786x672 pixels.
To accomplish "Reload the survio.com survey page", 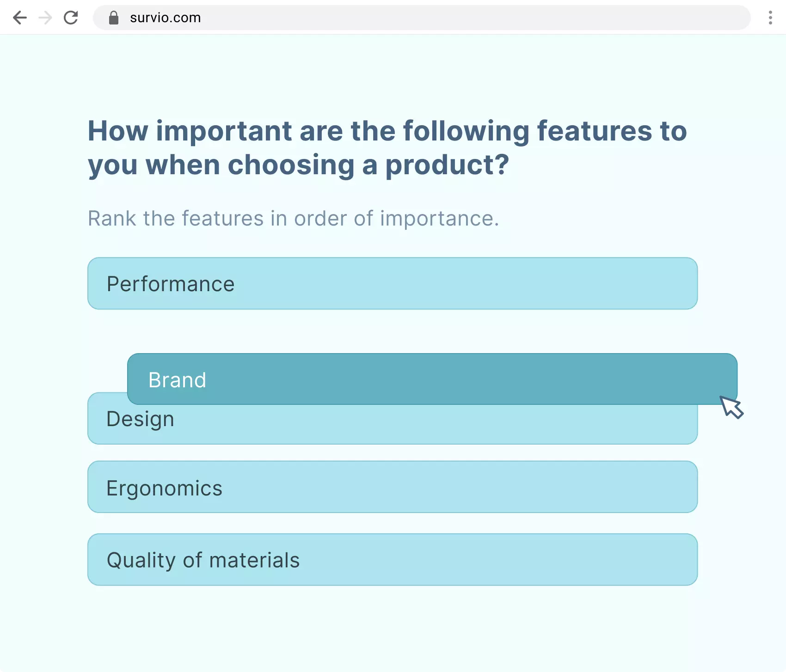I will (71, 18).
